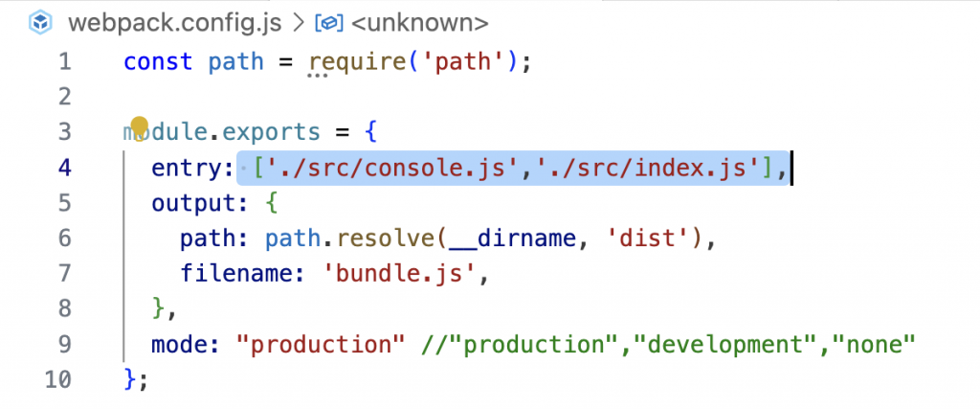Viewport: 980px width, 409px height.
Task: Click the yellow lightbulb quick-fix icon
Action: coord(139,127)
